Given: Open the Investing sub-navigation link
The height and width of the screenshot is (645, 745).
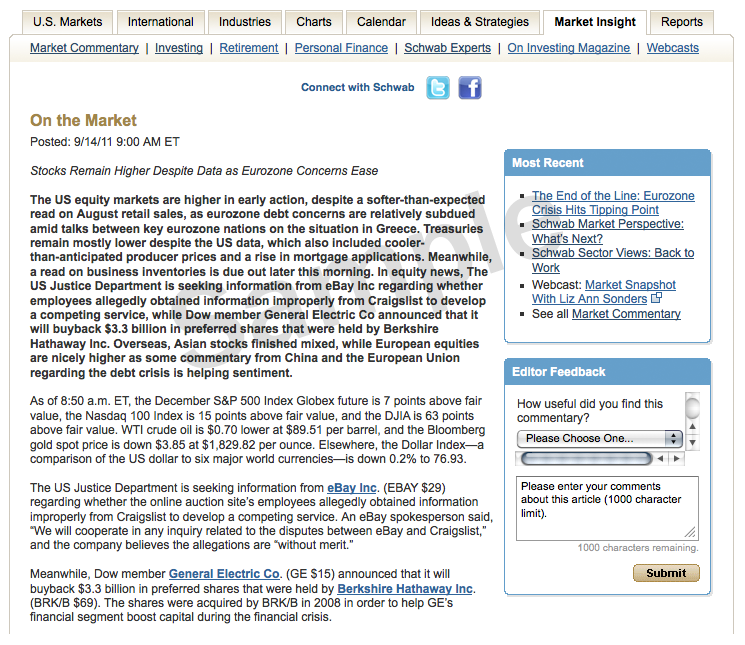Looking at the screenshot, I should [179, 48].
